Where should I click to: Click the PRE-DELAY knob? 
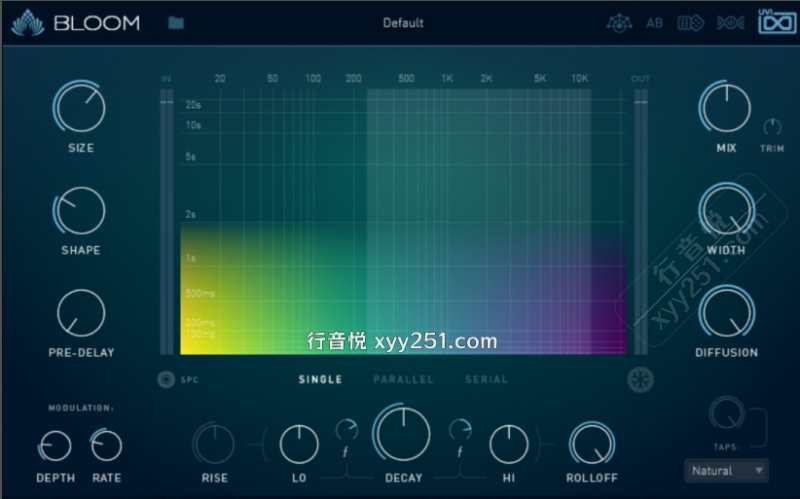81,313
